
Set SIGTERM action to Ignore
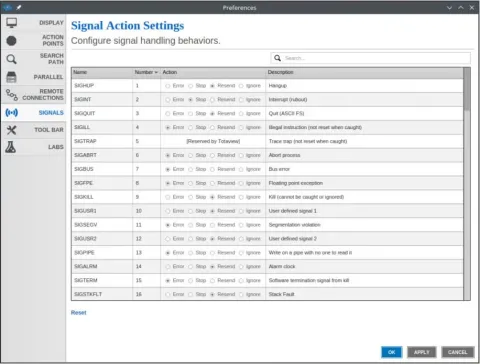pos(241,281)
